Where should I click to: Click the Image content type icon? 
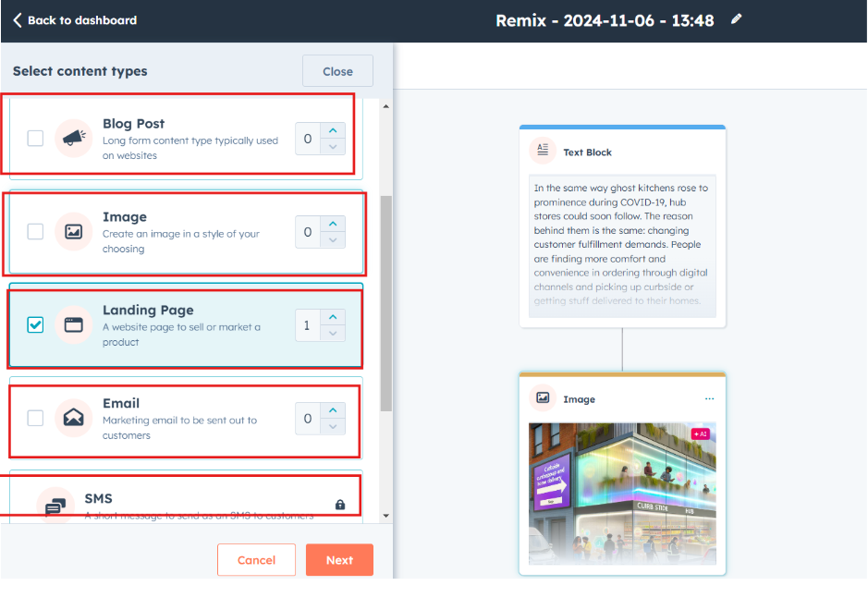tap(73, 232)
